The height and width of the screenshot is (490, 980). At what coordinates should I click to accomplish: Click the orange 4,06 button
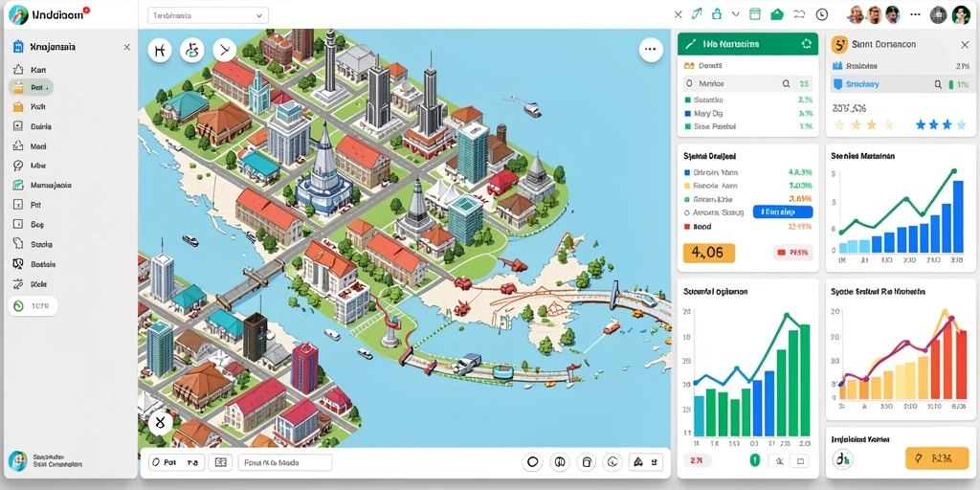point(709,253)
